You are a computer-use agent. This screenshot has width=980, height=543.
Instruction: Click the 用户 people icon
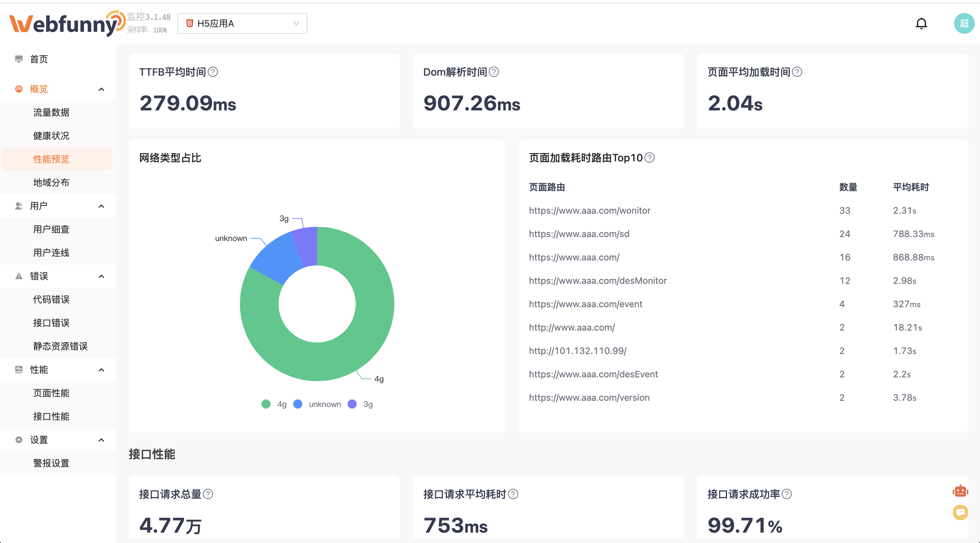pyautogui.click(x=19, y=206)
